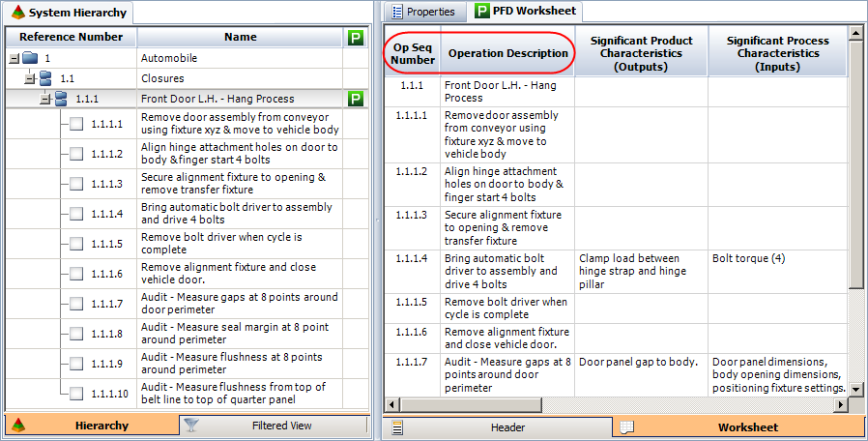Toggle the checkbox for item 1.1.1.4

[x=76, y=214]
